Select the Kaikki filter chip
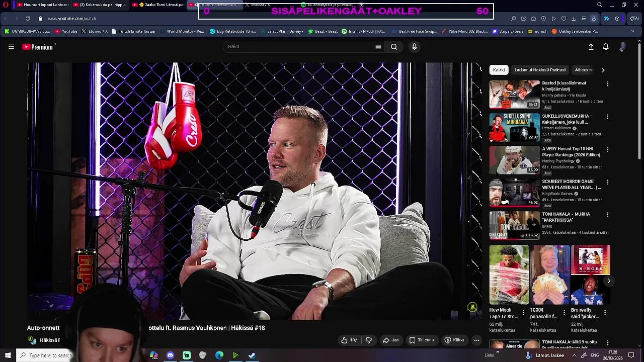Image resolution: width=644 pixels, height=362 pixels. (x=499, y=70)
